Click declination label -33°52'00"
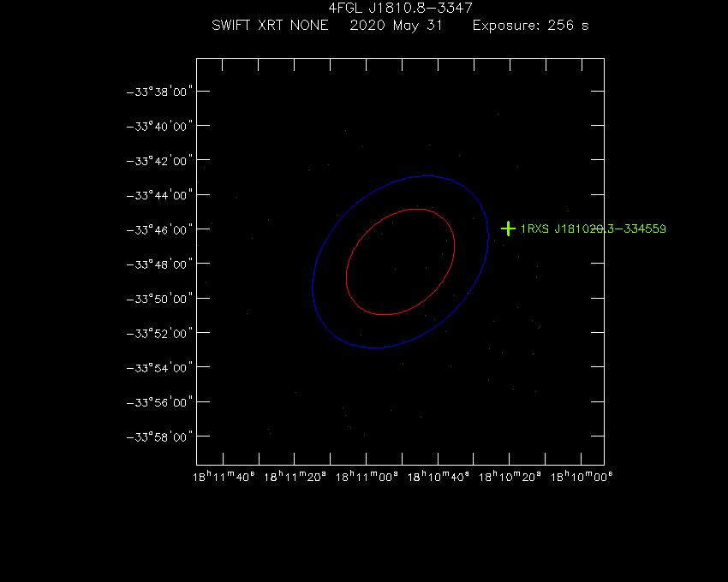728x582 pixels. pyautogui.click(x=159, y=334)
